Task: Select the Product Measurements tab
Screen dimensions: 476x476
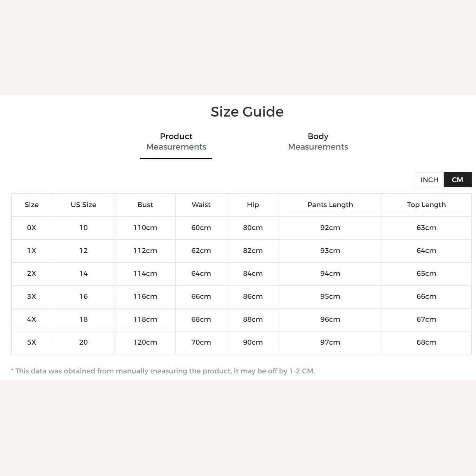Action: point(176,141)
